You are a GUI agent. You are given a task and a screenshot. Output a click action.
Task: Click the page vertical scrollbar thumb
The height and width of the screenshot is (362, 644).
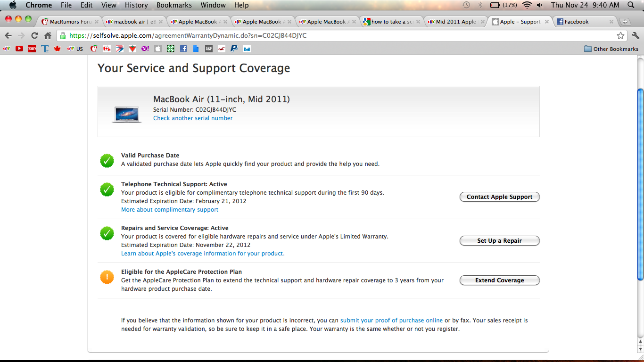coord(640,184)
